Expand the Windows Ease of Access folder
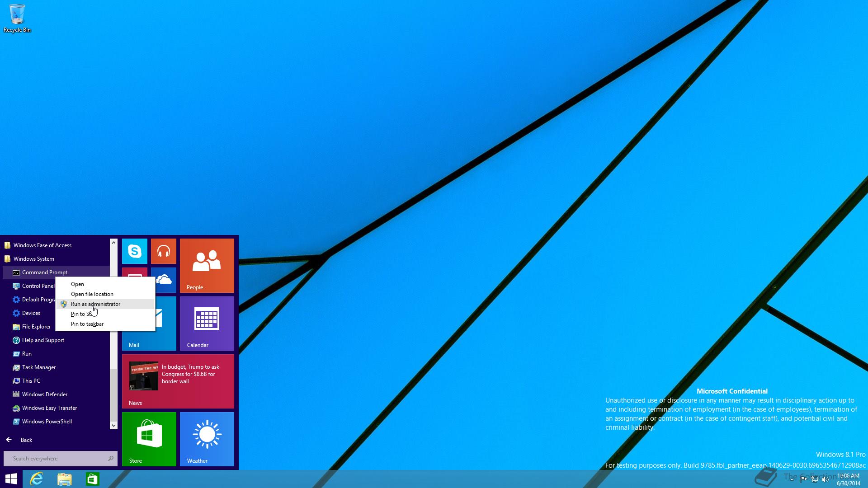The image size is (868, 488). pos(56,245)
